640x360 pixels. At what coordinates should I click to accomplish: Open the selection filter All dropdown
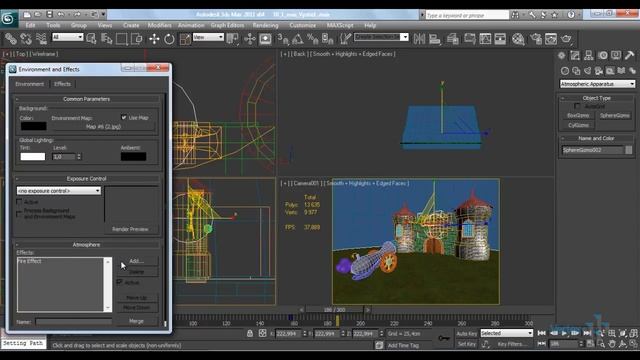(x=68, y=37)
